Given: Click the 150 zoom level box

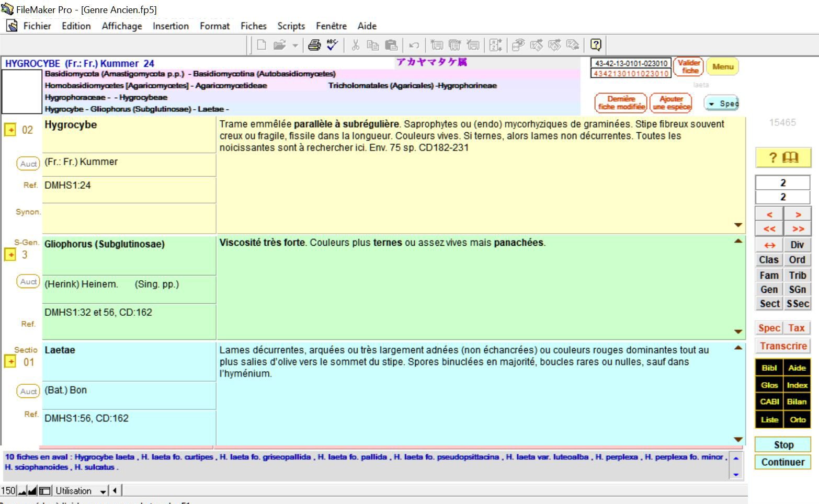Looking at the screenshot, I should 8,491.
